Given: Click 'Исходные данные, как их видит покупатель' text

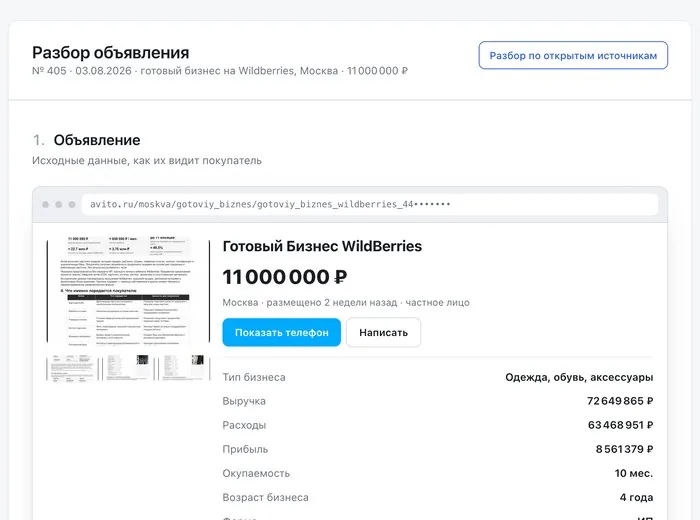Looking at the screenshot, I should [x=147, y=161].
